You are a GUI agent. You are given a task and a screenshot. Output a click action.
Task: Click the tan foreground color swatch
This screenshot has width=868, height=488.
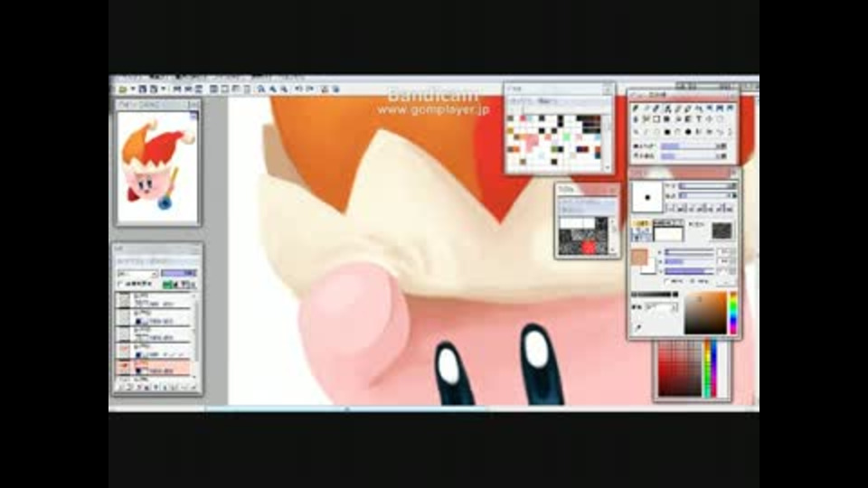[x=639, y=257]
